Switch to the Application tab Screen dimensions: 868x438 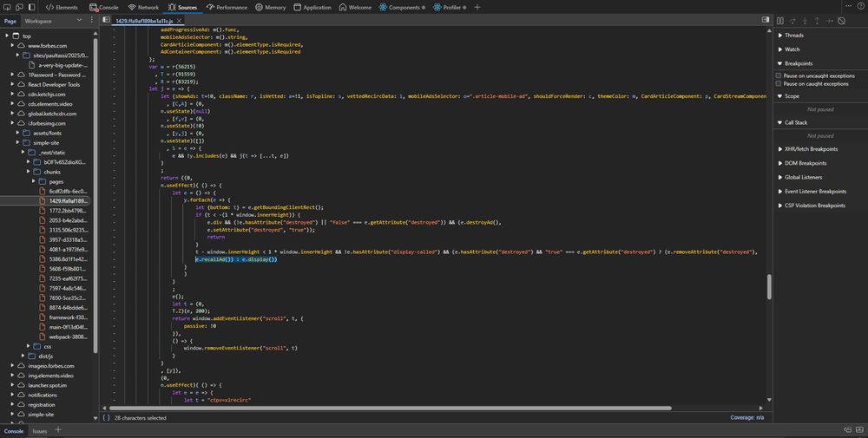pyautogui.click(x=312, y=7)
